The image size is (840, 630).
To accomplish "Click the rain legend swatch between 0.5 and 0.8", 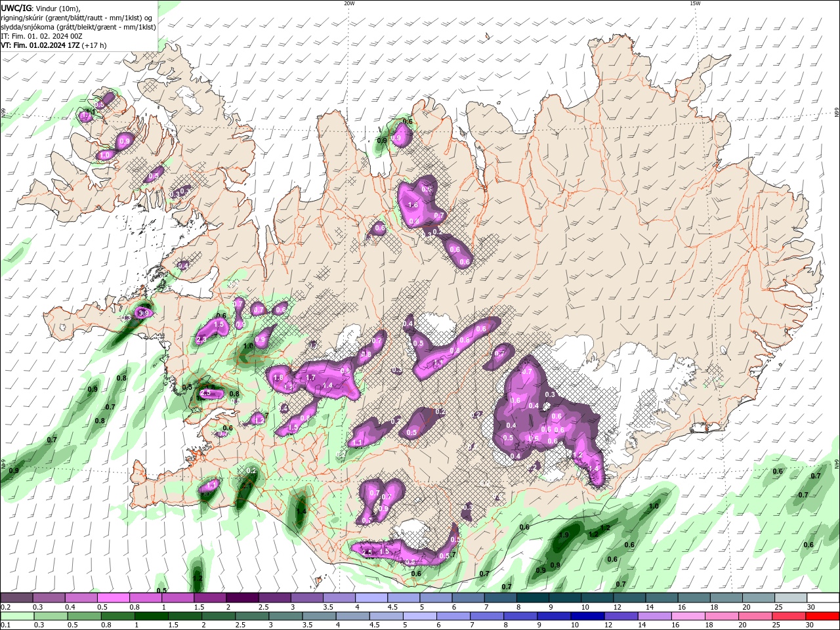I will click(x=84, y=616).
